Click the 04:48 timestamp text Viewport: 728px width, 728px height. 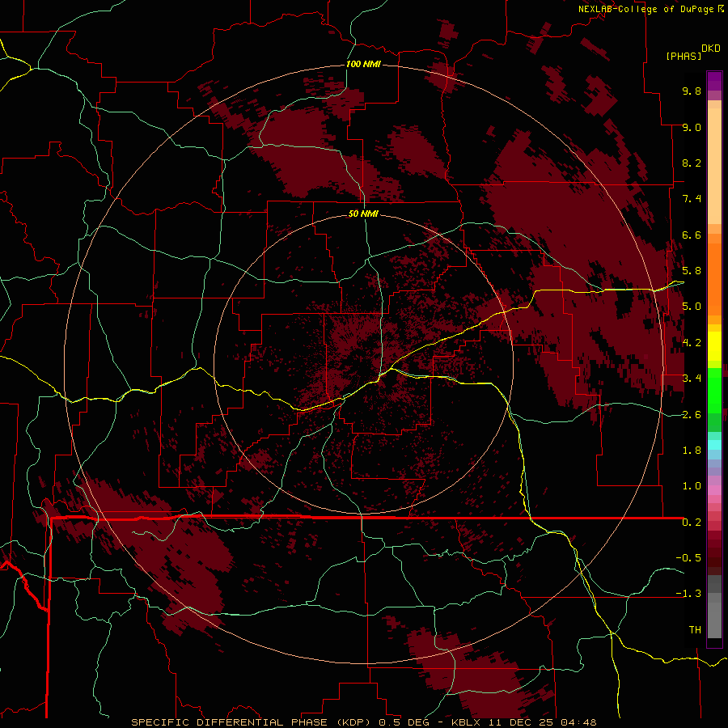tap(578, 722)
